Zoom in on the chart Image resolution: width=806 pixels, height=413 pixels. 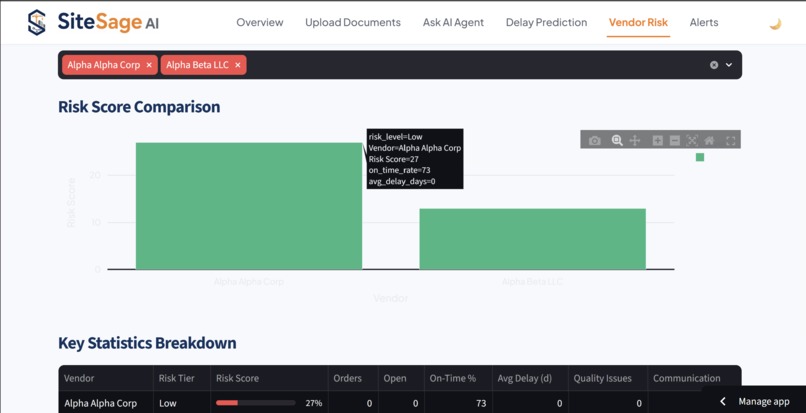point(657,140)
